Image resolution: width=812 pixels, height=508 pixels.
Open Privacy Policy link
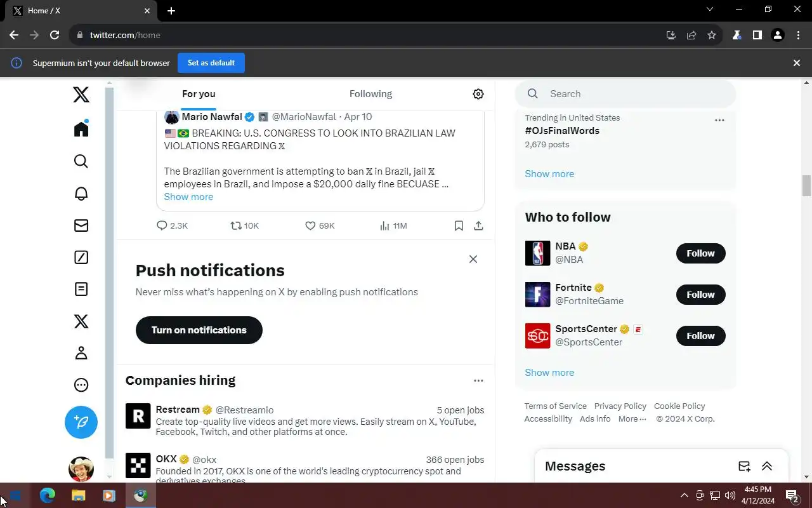(620, 406)
